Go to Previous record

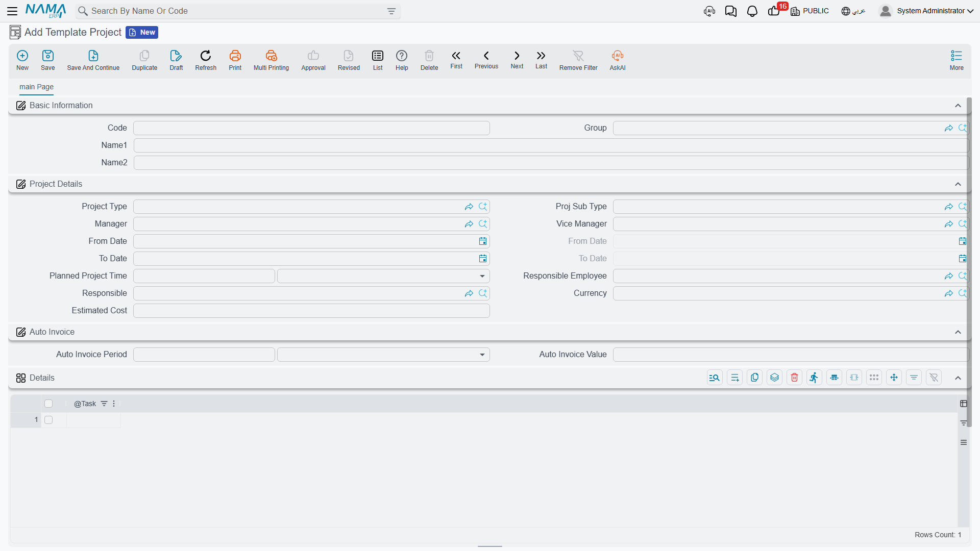tap(486, 60)
